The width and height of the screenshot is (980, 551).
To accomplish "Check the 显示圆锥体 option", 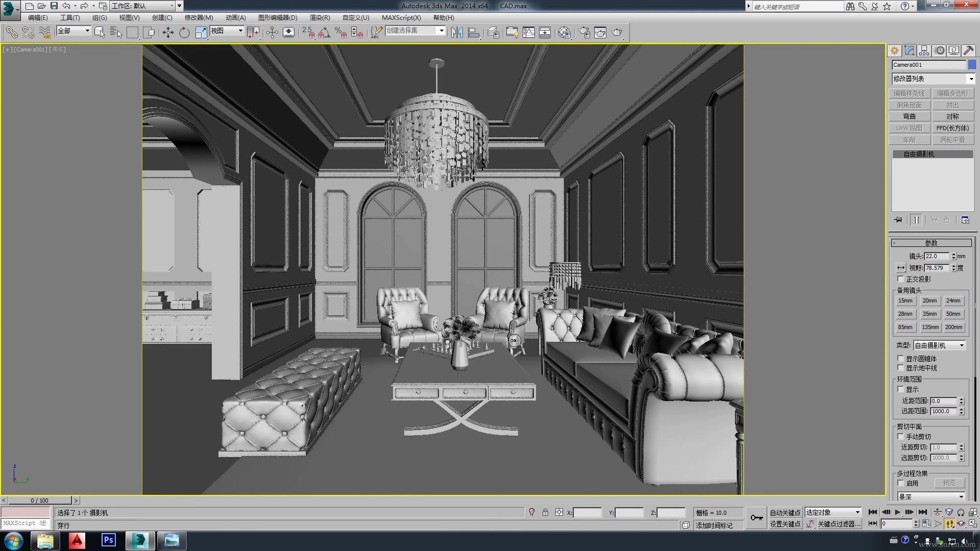I will [x=901, y=359].
